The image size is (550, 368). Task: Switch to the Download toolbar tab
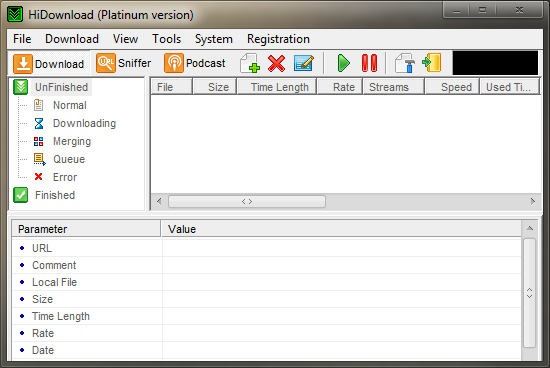(49, 63)
